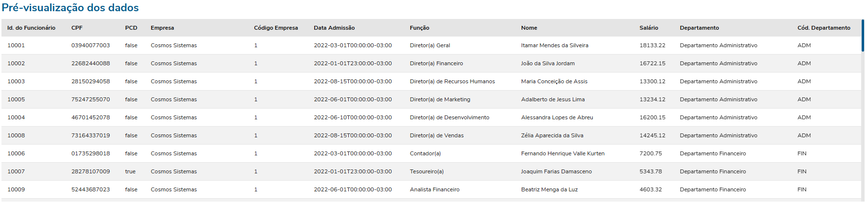This screenshot has height=205, width=868.
Task: Click the CPF column header
Action: pos(77,28)
